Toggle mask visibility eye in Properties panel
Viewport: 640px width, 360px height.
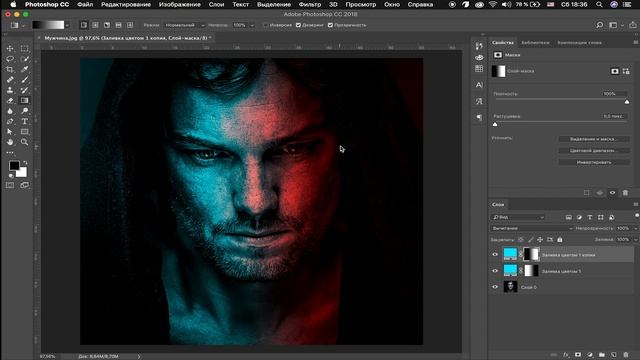point(612,193)
